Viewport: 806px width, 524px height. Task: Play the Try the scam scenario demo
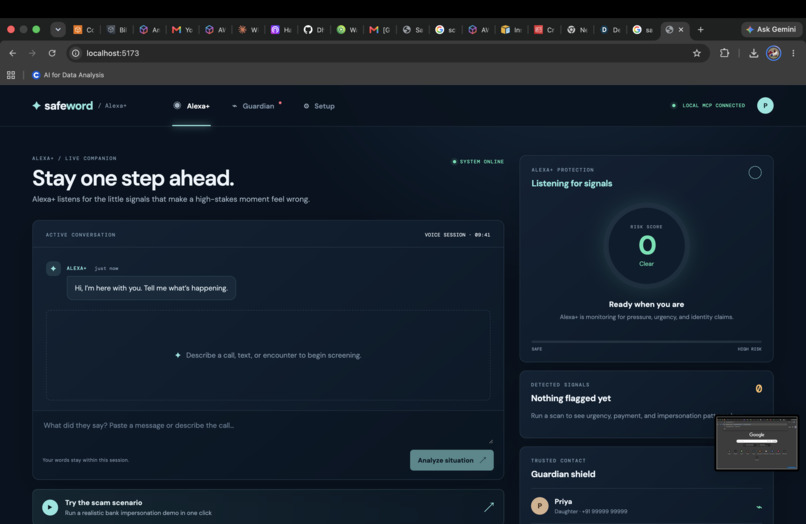(50, 507)
